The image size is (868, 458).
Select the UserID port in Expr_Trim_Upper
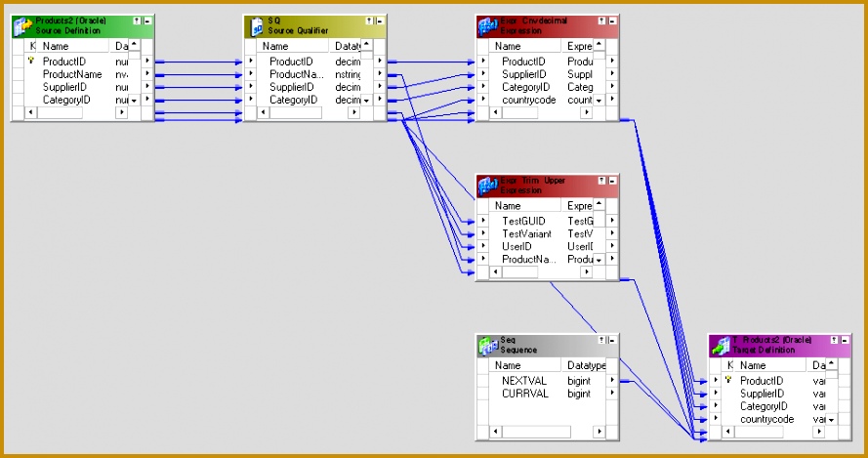[517, 246]
